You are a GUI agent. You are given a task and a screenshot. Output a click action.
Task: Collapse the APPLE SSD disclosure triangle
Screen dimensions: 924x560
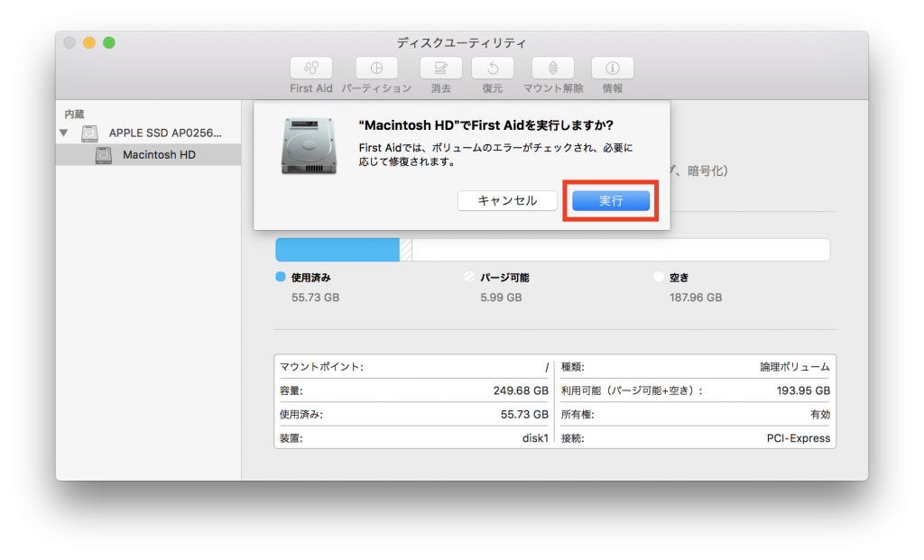[x=63, y=133]
